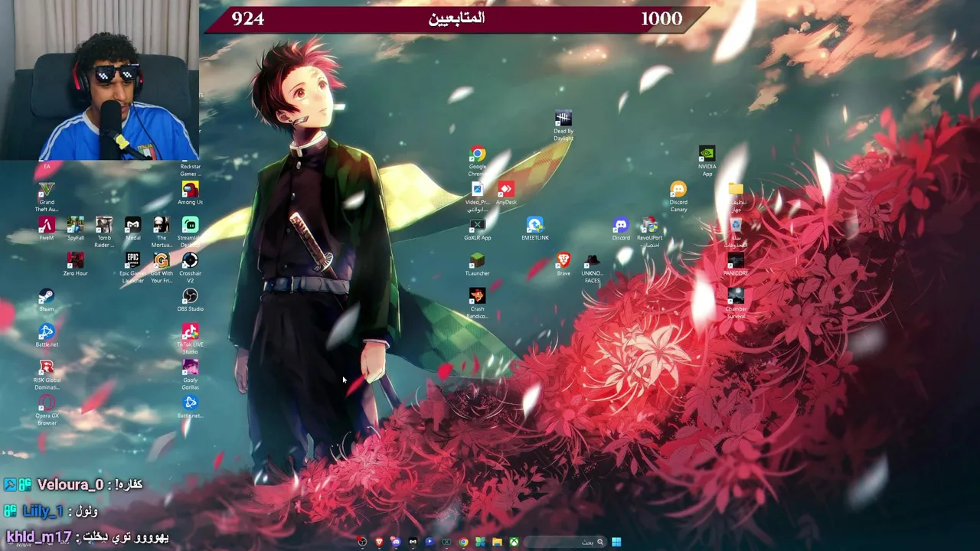Click the Veloura_0 chat username

tap(70, 484)
